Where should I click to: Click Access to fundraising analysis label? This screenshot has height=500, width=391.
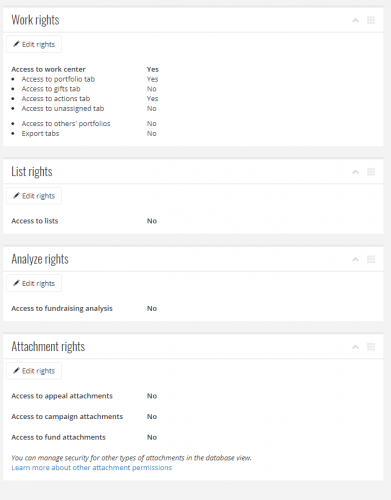coord(62,309)
